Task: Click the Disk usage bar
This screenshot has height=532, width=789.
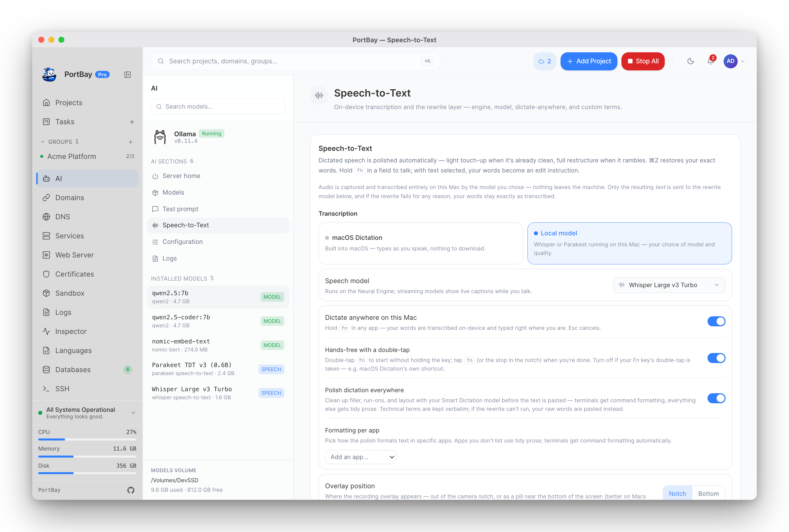Action: click(87, 473)
